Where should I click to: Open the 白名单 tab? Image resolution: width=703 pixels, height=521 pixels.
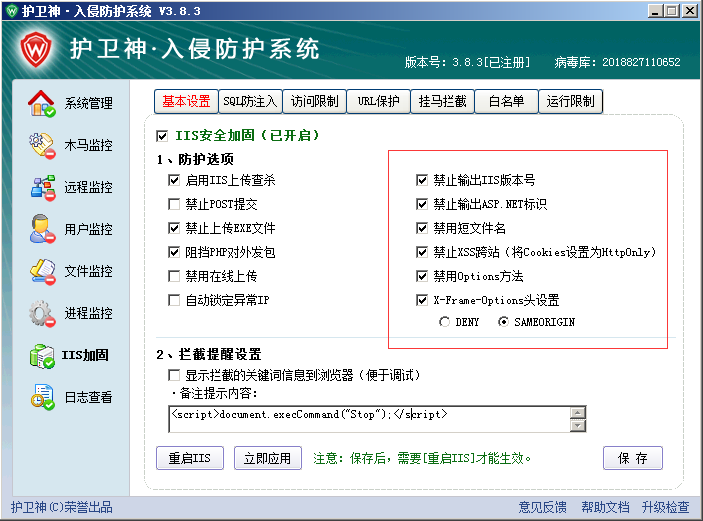(507, 102)
